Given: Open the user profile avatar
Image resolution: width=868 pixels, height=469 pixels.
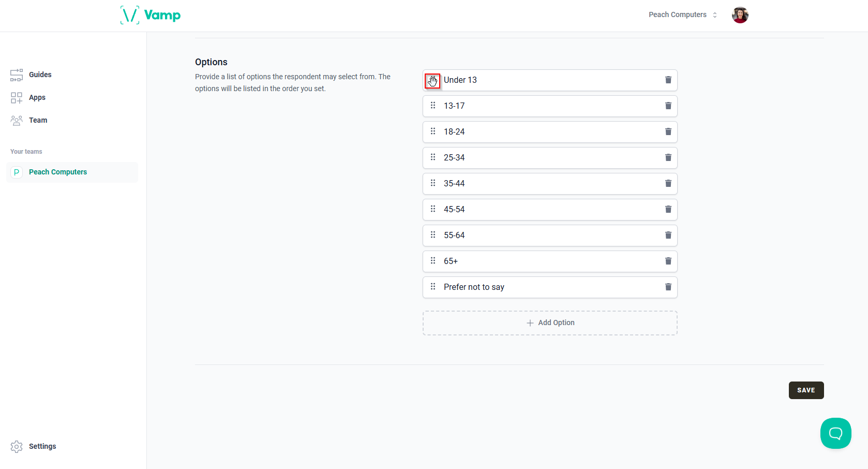Looking at the screenshot, I should coord(740,15).
